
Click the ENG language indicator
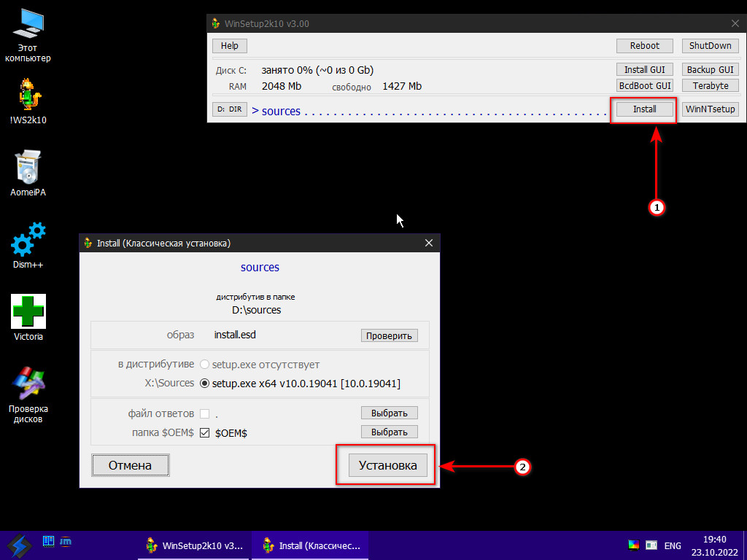click(673, 545)
